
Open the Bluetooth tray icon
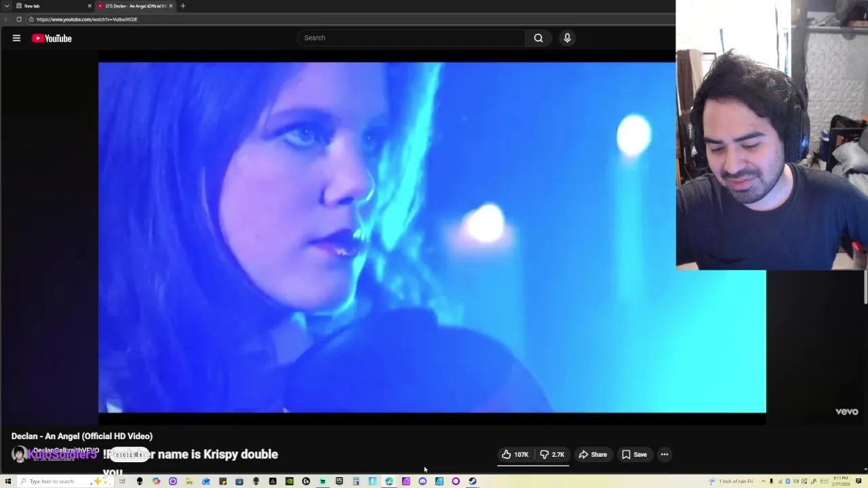pyautogui.click(x=788, y=481)
